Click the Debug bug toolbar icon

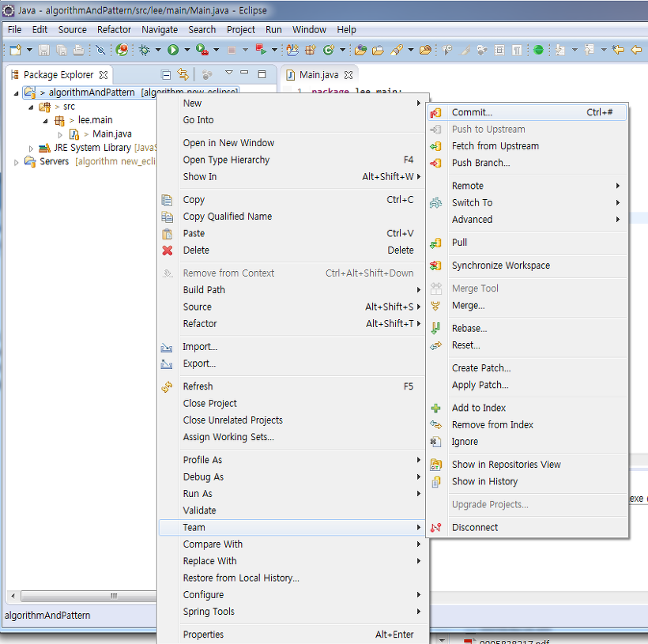(145, 50)
